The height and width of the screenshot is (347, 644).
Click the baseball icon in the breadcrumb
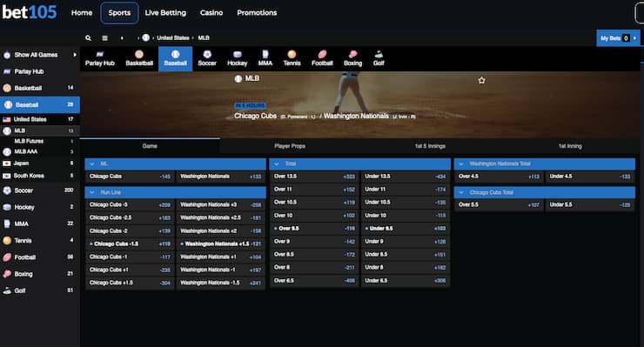(146, 37)
